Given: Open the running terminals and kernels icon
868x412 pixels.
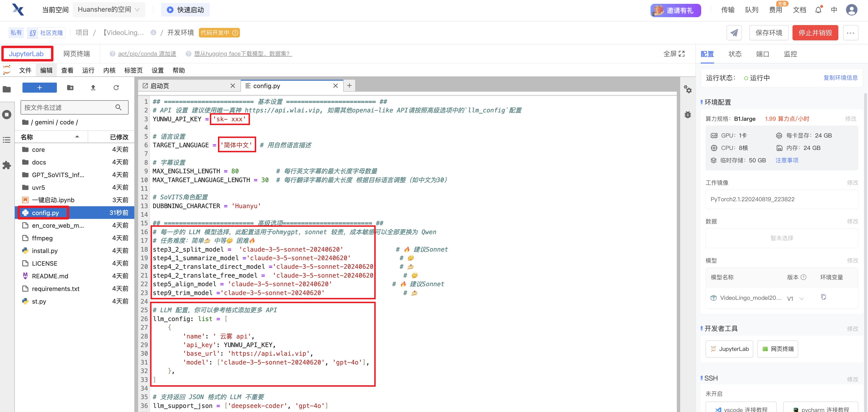Looking at the screenshot, I should 7,114.
